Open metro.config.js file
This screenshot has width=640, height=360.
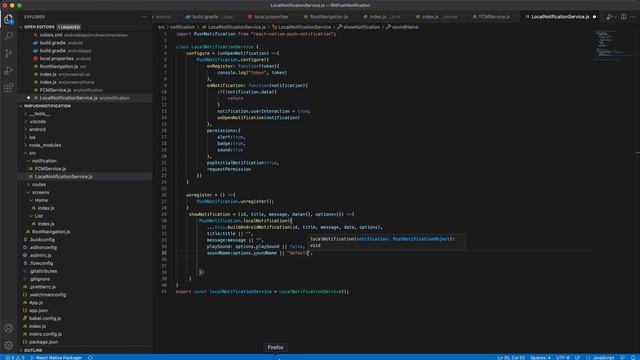coord(45,334)
